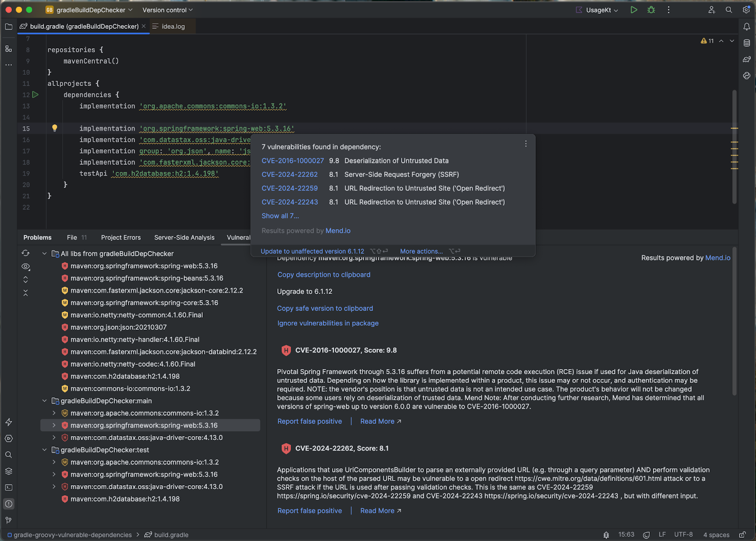Collapse the gradleBuildDepChecker:test node
Viewport: 756px width, 541px height.
click(44, 450)
